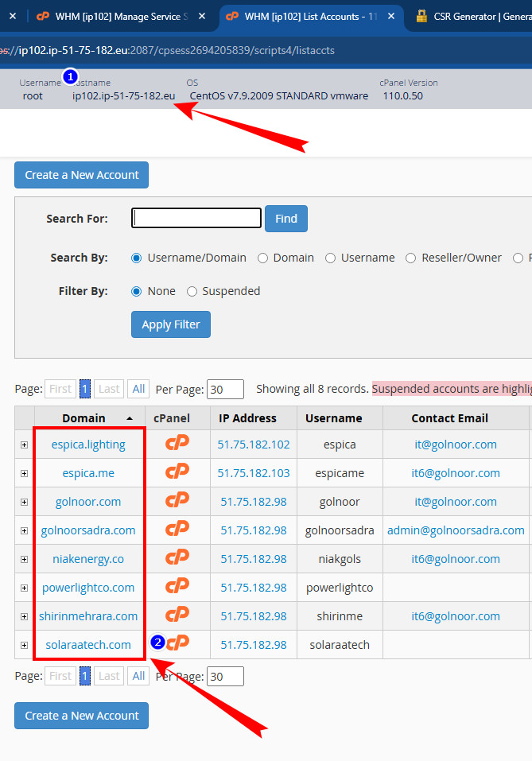Screen dimensions: 532x761
Task: Choose Reseller/Owner search option
Action: [411, 258]
